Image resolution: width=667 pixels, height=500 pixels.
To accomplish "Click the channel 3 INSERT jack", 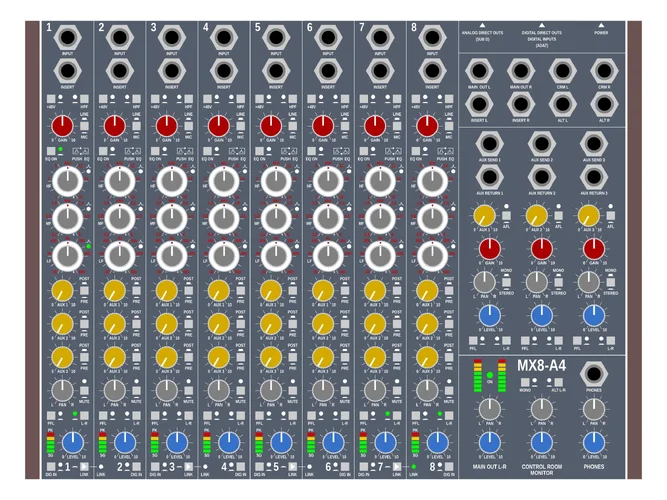I will (173, 72).
